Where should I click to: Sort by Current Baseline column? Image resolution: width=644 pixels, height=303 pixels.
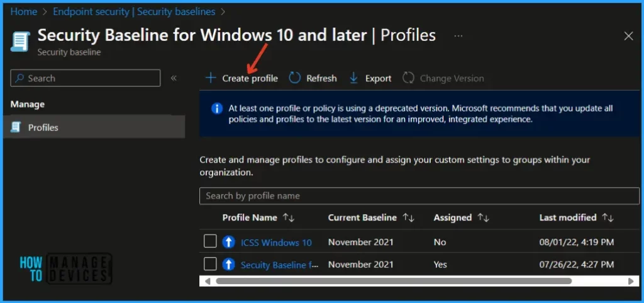tap(371, 217)
